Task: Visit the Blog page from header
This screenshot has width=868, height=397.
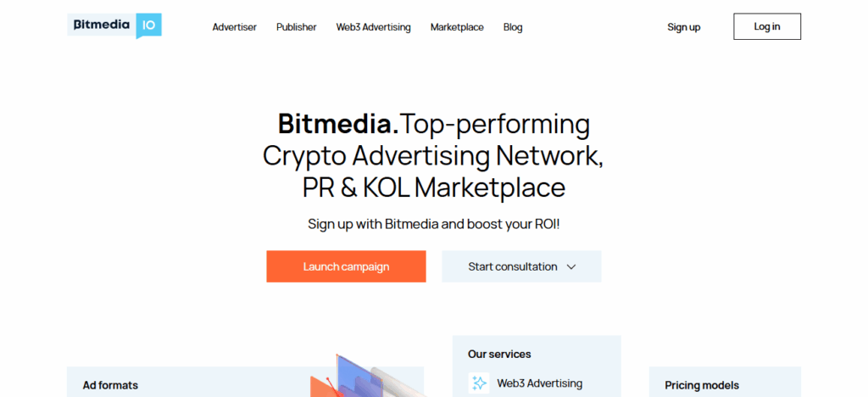Action: (x=513, y=27)
